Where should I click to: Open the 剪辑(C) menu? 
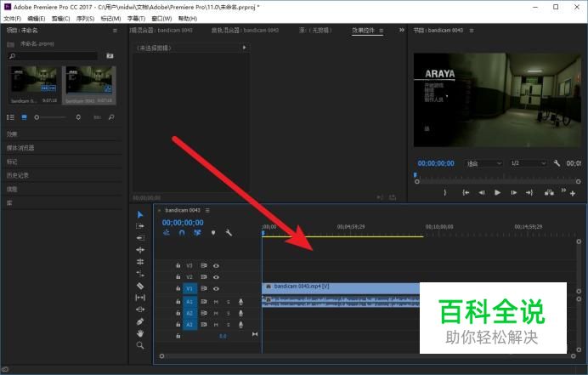point(60,19)
